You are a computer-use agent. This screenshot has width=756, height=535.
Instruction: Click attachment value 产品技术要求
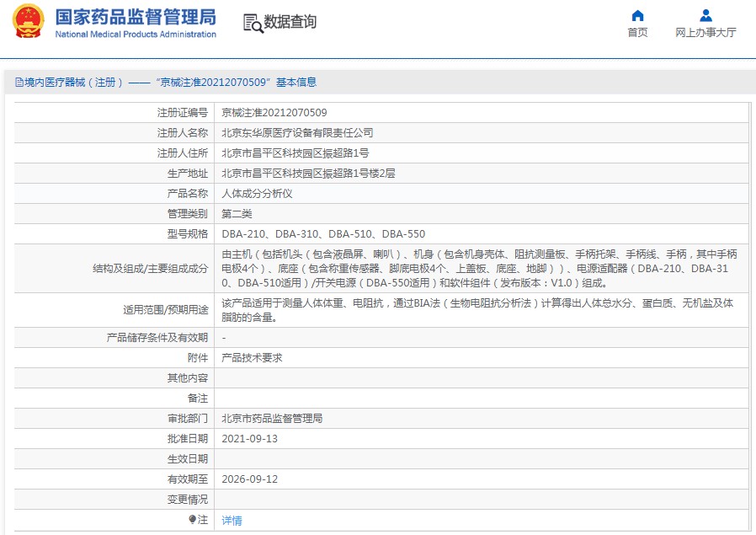(252, 358)
